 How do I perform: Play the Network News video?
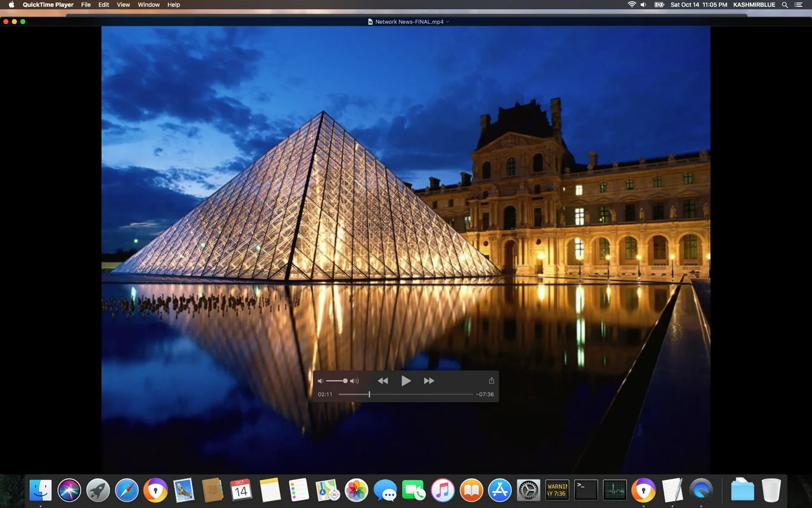click(x=406, y=381)
